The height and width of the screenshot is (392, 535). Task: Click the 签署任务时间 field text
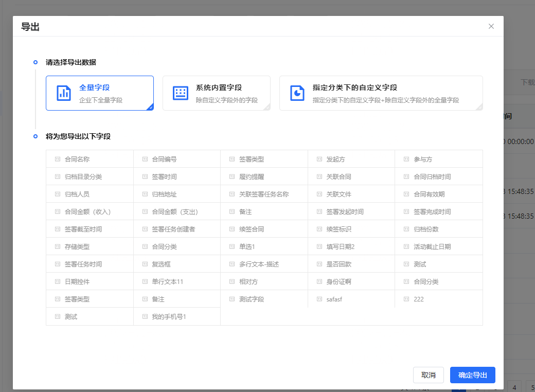pyautogui.click(x=83, y=264)
